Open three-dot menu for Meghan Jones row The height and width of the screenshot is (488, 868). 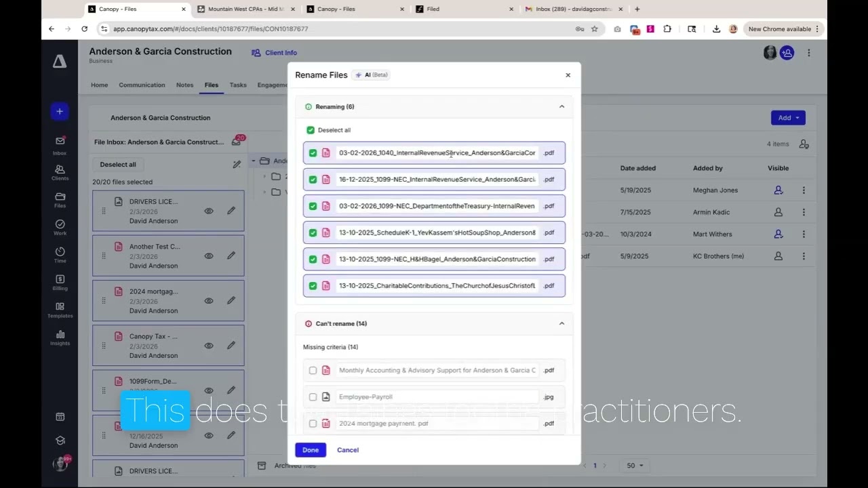pyautogui.click(x=804, y=190)
